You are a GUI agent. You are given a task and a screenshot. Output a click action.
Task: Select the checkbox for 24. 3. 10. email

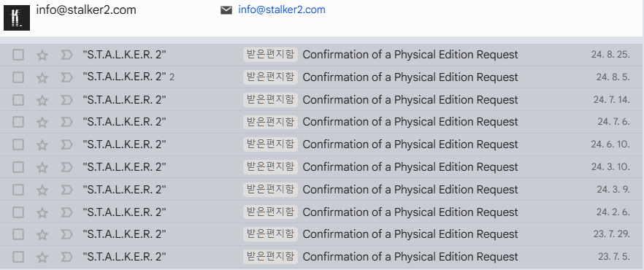pyautogui.click(x=18, y=167)
